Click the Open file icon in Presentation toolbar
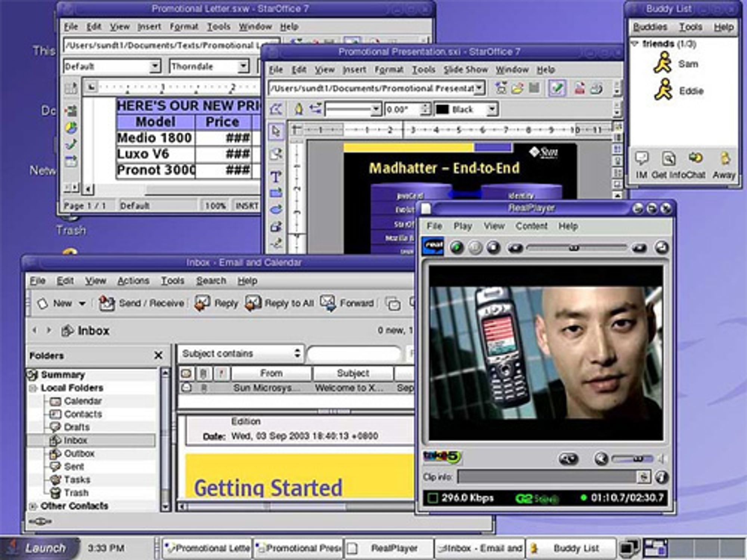This screenshot has width=747, height=560. (518, 88)
